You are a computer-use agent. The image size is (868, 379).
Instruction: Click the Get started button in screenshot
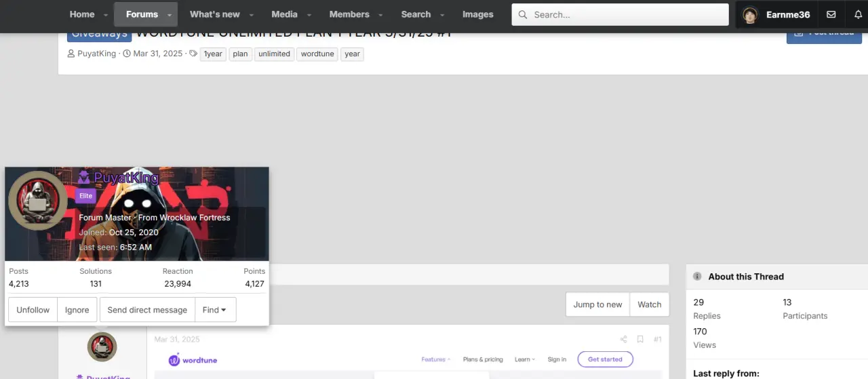point(605,359)
